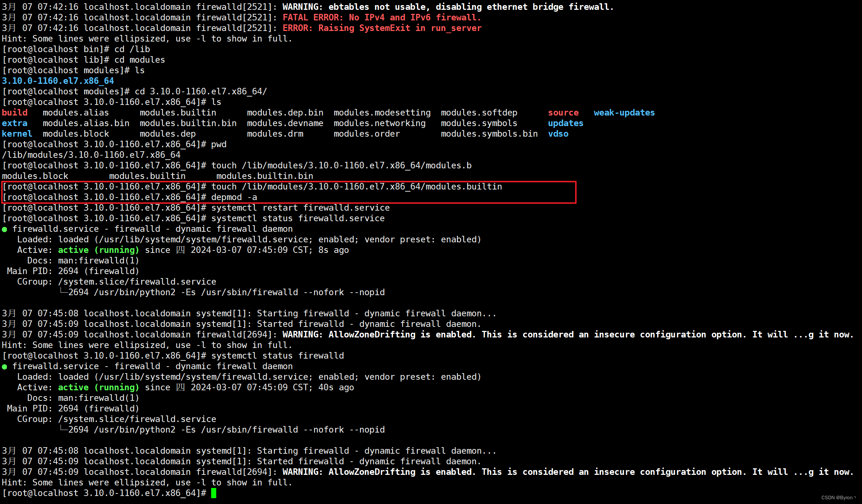This screenshot has width=862, height=504.
Task: Click the red 'source' entry
Action: pyautogui.click(x=563, y=113)
